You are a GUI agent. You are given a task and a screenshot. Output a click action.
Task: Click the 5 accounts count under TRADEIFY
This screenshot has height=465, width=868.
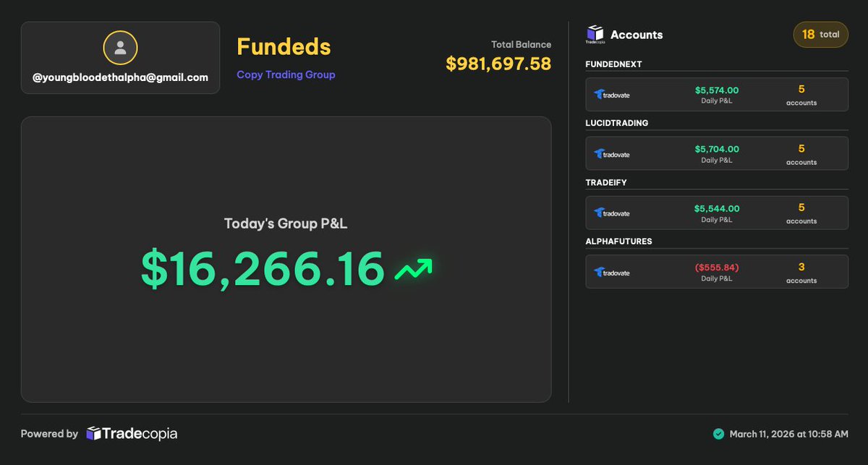(801, 213)
